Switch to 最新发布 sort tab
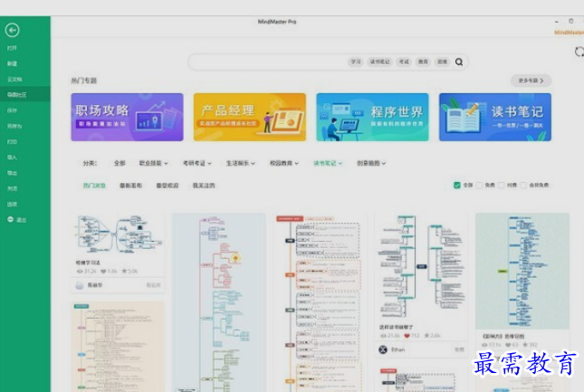This screenshot has width=584, height=392. pyautogui.click(x=130, y=186)
